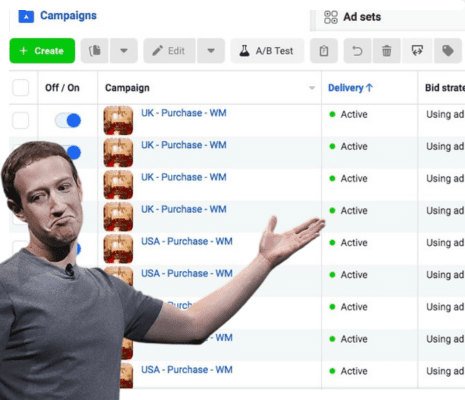This screenshot has height=400, width=465.
Task: Click the clipboard icon beside A/B Test
Action: pyautogui.click(x=324, y=51)
